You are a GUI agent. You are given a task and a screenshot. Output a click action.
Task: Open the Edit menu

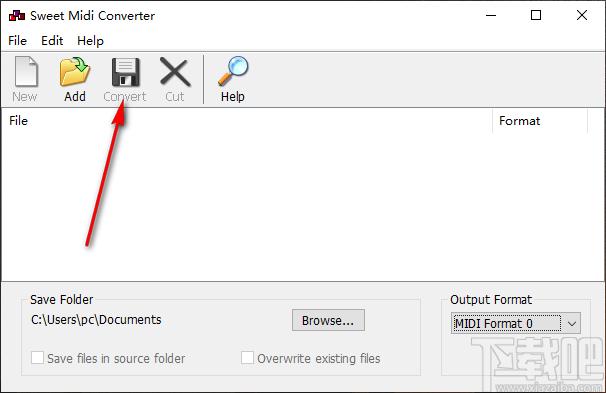pos(52,41)
